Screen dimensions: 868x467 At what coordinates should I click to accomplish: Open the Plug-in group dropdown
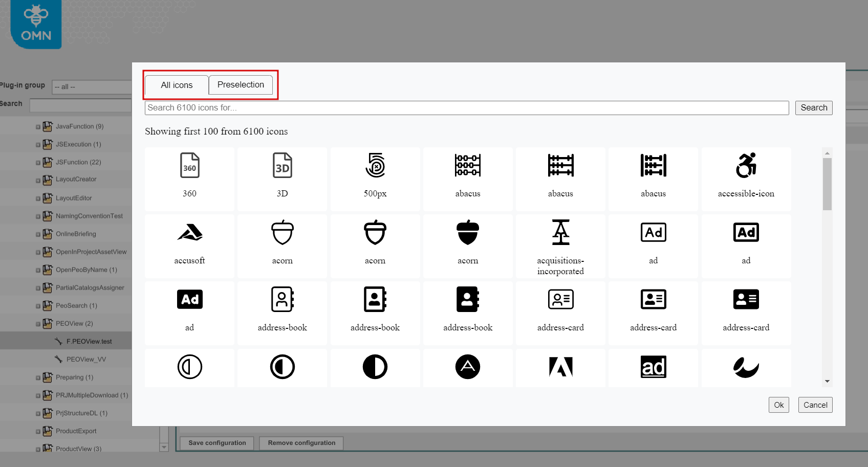pos(92,86)
